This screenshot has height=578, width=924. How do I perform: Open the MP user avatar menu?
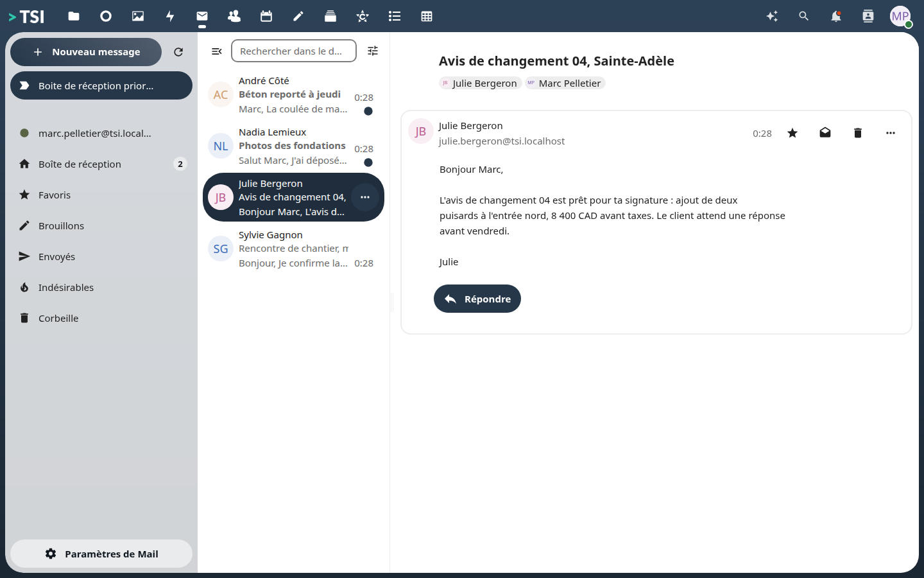click(x=900, y=16)
